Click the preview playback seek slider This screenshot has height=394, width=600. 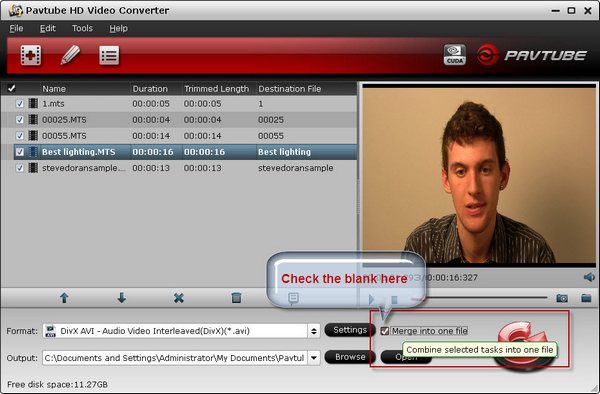pyautogui.click(x=485, y=297)
